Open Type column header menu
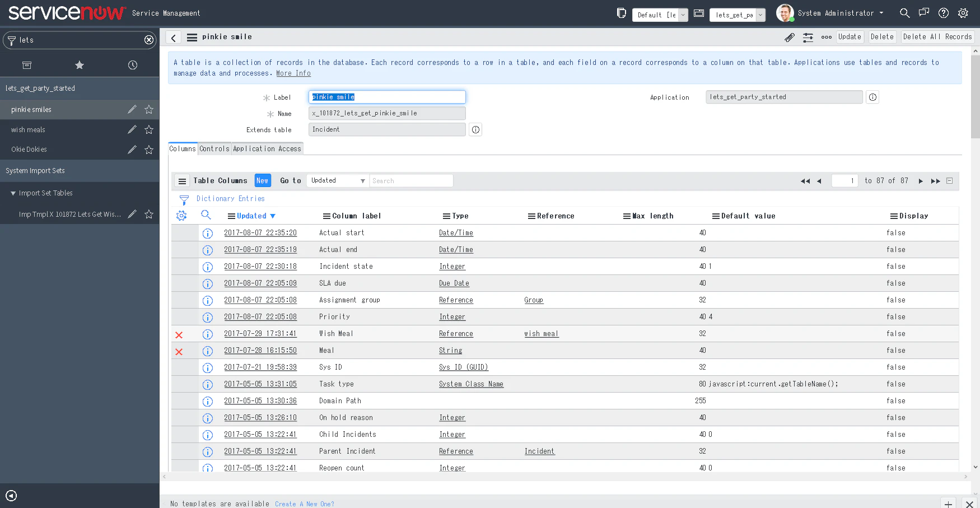Image resolution: width=980 pixels, height=508 pixels. coord(447,216)
